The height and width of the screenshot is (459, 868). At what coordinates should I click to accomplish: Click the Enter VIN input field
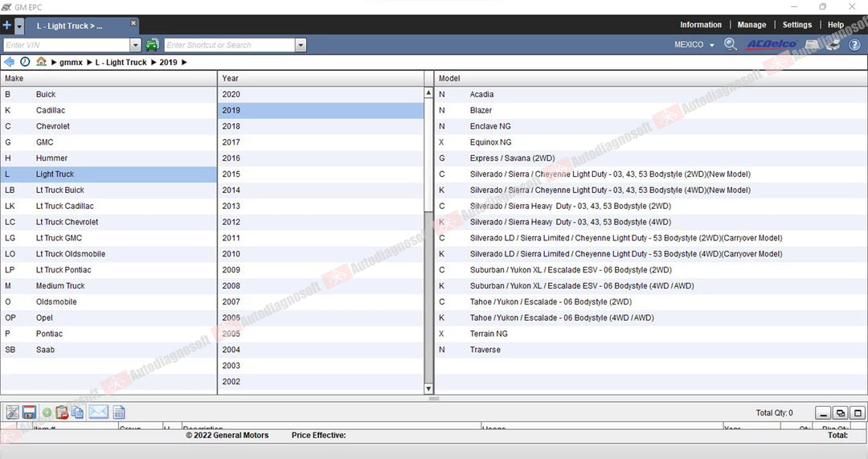67,45
